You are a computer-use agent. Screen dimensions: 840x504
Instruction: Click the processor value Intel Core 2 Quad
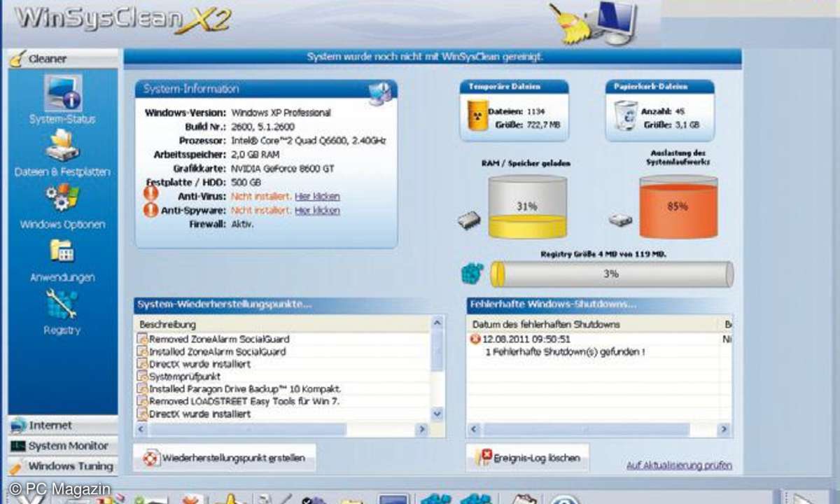309,141
